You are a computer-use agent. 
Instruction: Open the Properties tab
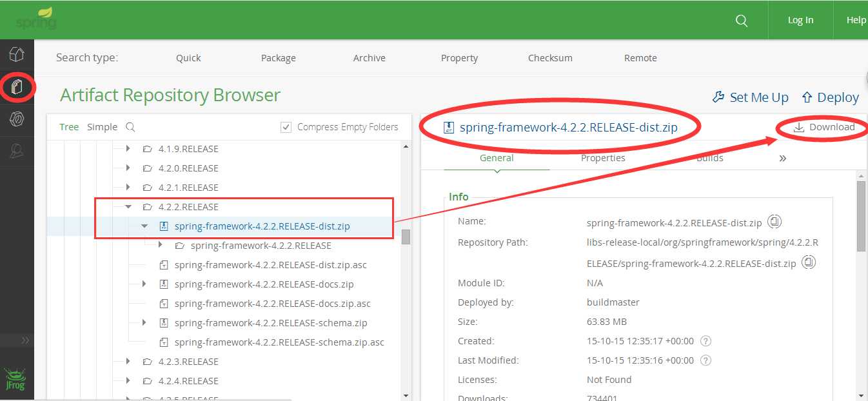(x=603, y=158)
